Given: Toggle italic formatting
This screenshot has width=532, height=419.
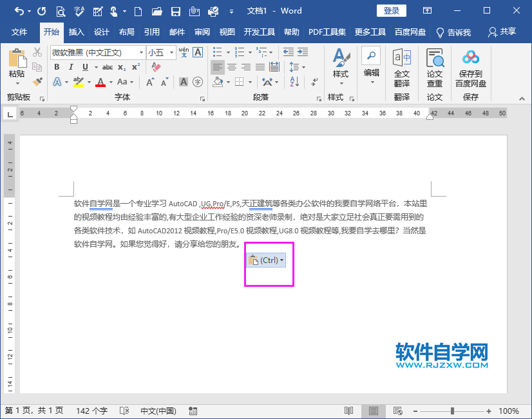Looking at the screenshot, I should point(70,66).
